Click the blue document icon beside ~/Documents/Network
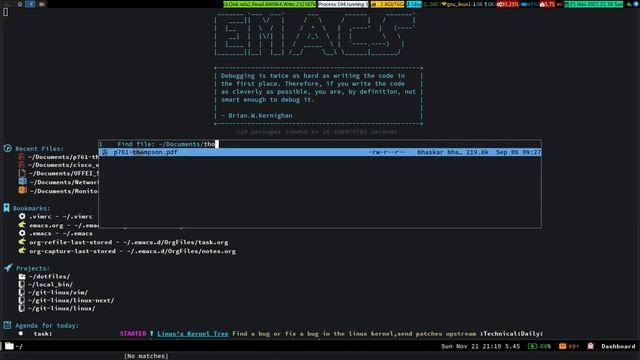Viewport: 640px width, 360px height. (x=22, y=182)
